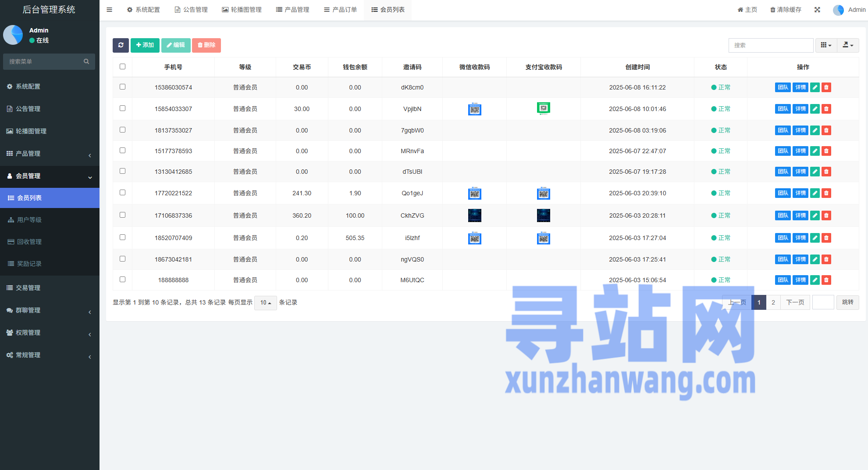Switch to the 产品订单 tab

(x=340, y=10)
